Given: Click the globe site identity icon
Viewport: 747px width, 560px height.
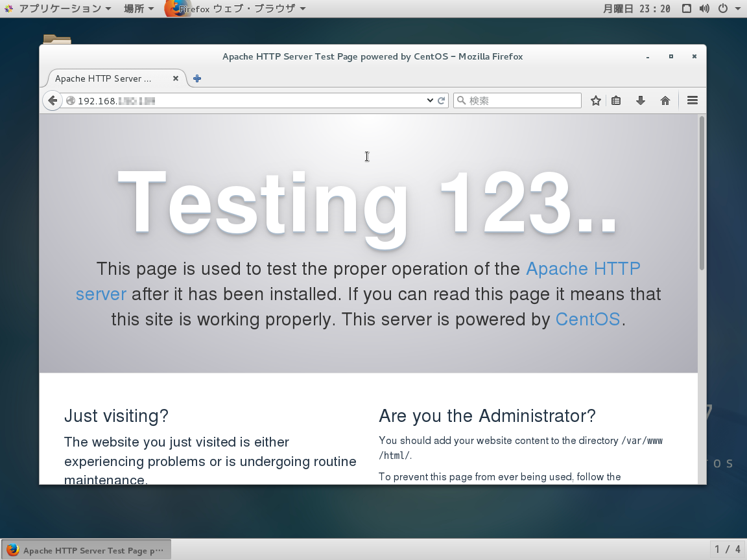Looking at the screenshot, I should 71,100.
